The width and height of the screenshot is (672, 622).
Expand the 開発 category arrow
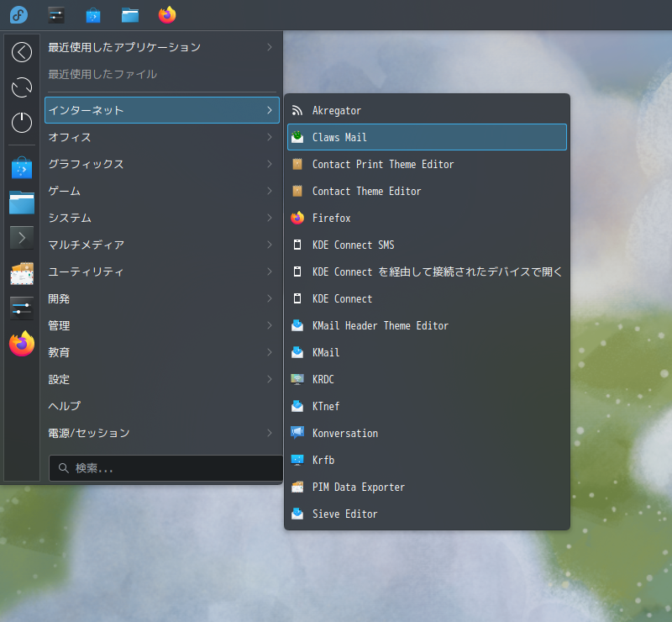pyautogui.click(x=269, y=298)
